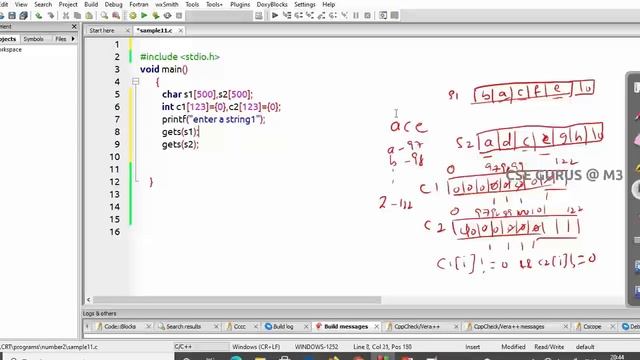Viewport: 640px width, 360px height.
Task: Open the Settings menu
Action: (304, 4)
